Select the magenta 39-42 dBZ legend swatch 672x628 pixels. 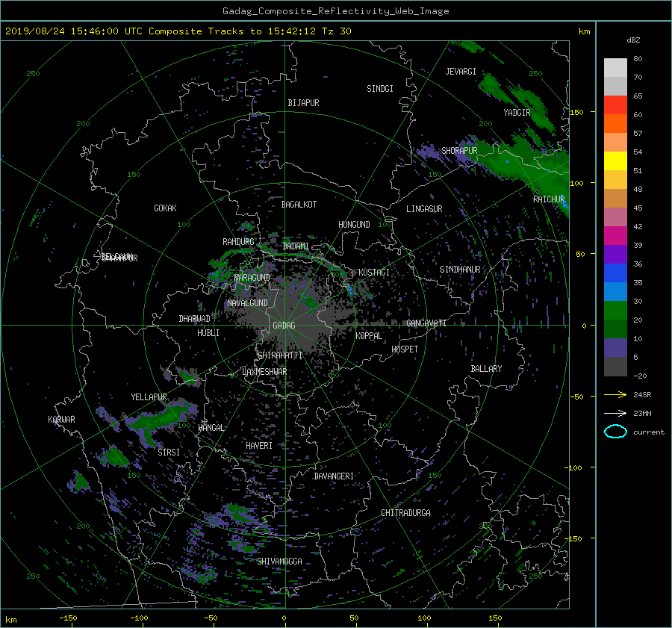[615, 236]
